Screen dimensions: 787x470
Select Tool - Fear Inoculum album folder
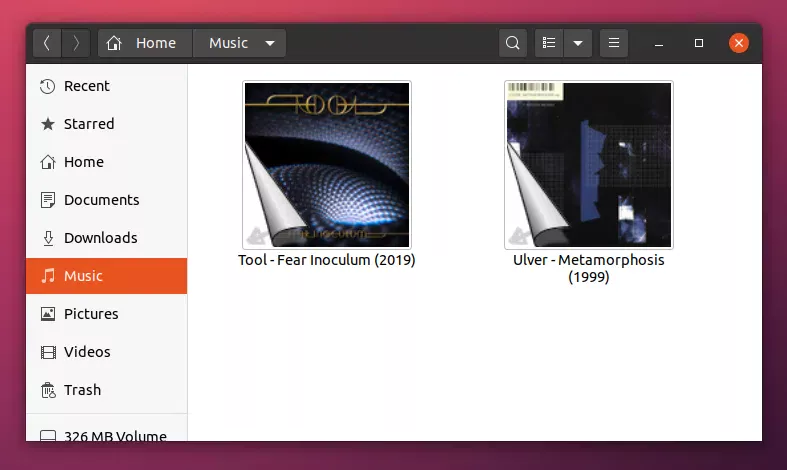pyautogui.click(x=326, y=165)
